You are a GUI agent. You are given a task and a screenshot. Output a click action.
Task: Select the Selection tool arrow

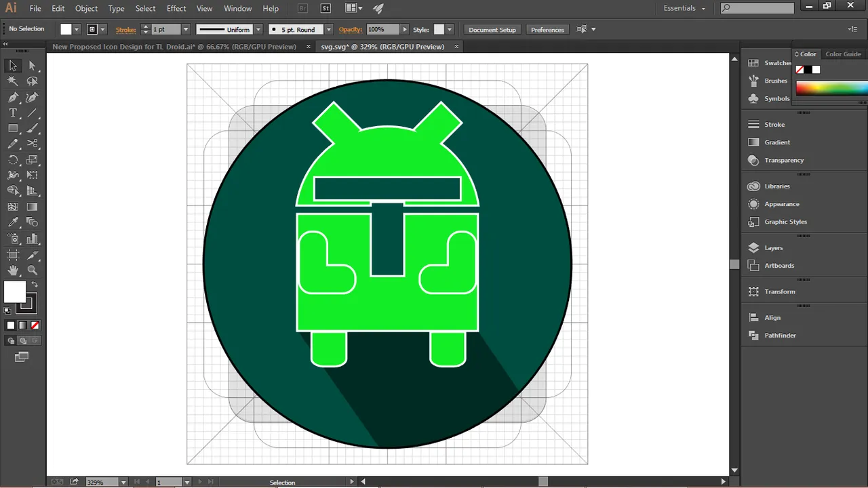(x=13, y=66)
